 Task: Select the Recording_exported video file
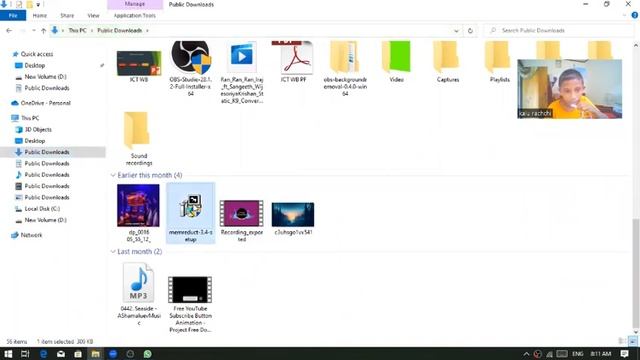click(x=242, y=220)
